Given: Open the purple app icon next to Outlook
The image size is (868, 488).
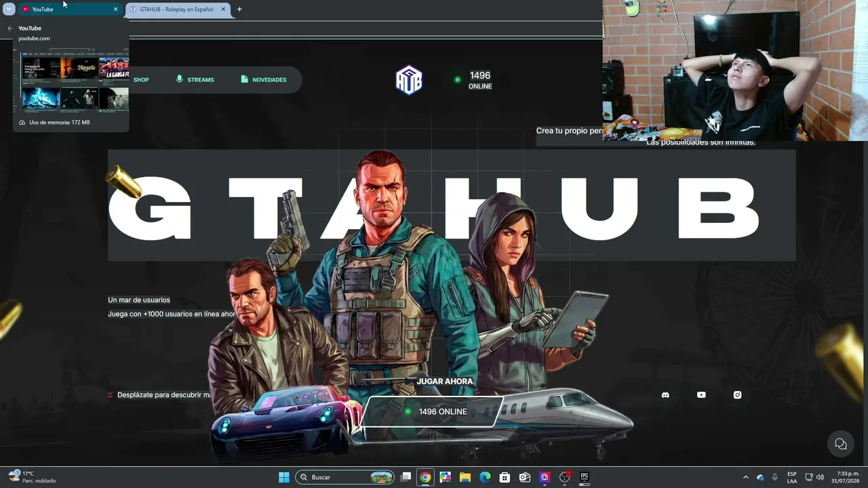Looking at the screenshot, I should tap(545, 477).
